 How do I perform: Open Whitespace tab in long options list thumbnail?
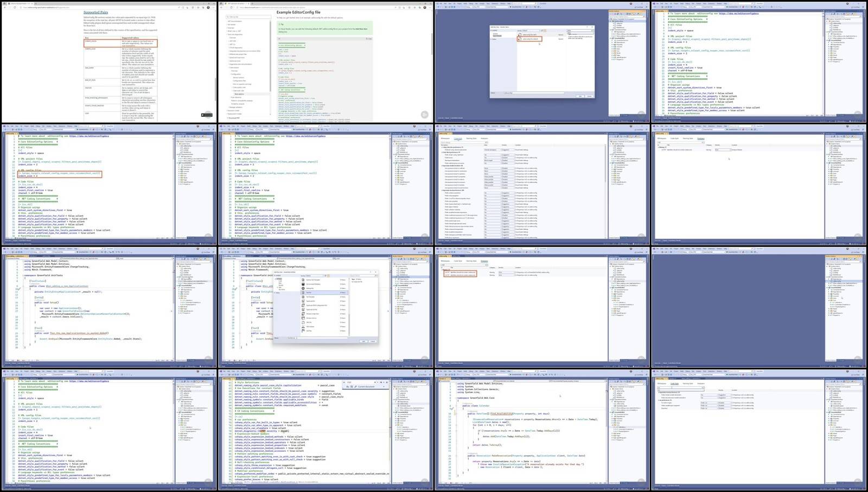(x=445, y=138)
